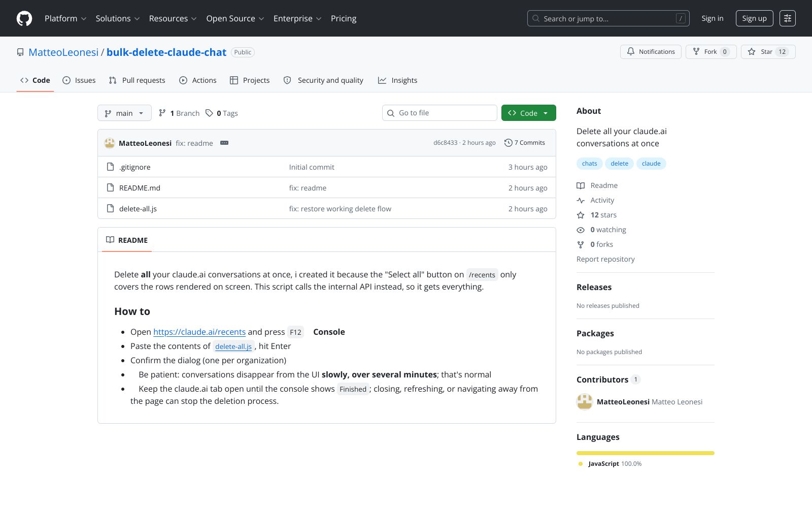The image size is (812, 508).
Task: Open the Activity link
Action: click(x=595, y=200)
